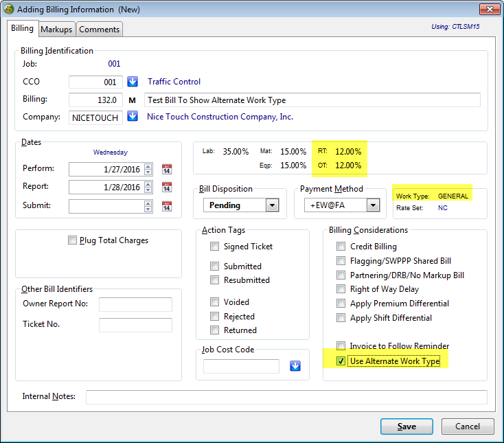Expand the Bill Disposition dropdown
The height and width of the screenshot is (443, 504).
click(x=272, y=205)
